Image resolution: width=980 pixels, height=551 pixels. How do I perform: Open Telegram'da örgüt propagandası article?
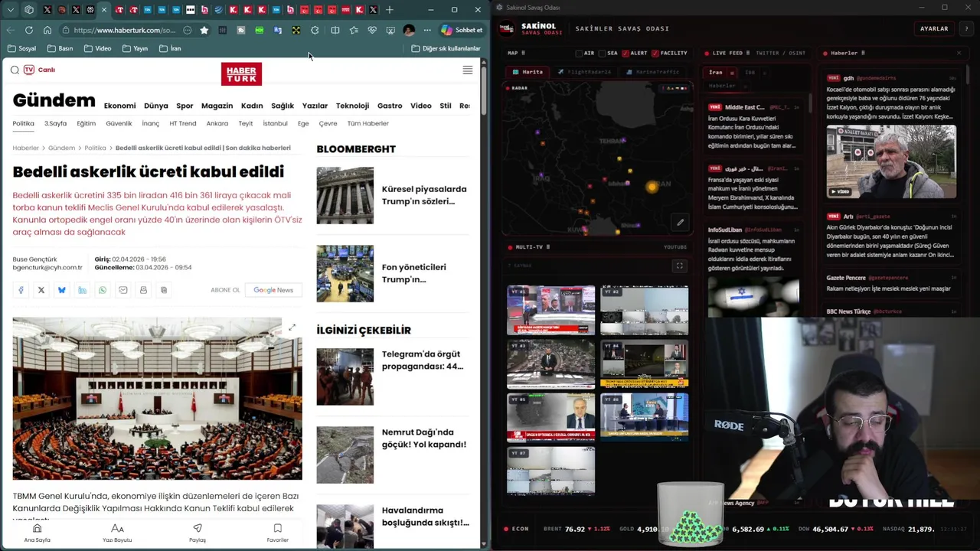(x=392, y=376)
